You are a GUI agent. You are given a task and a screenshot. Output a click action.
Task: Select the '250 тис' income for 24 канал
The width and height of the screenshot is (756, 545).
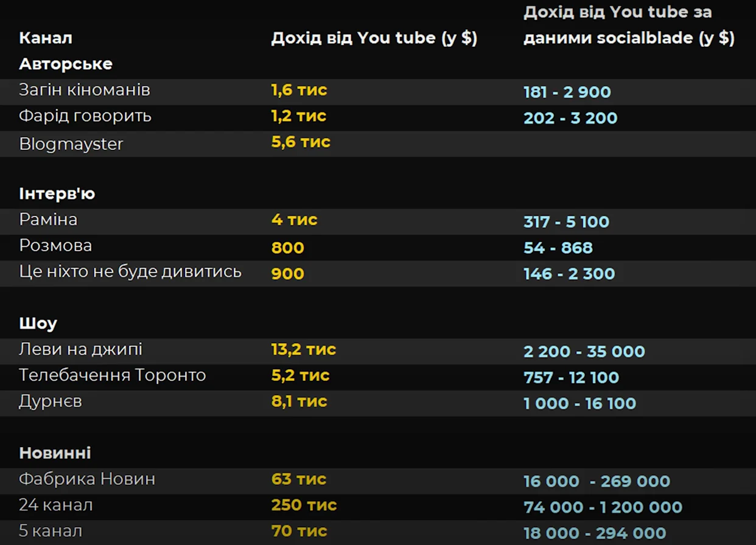pyautogui.click(x=304, y=505)
